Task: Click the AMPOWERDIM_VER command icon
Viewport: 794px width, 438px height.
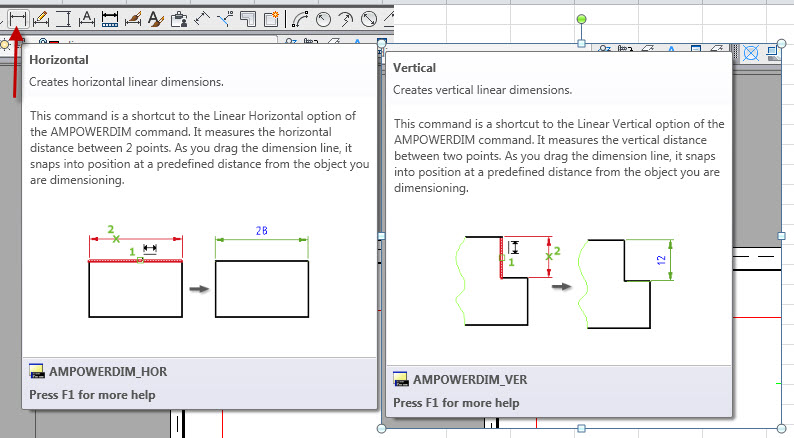Action: click(401, 379)
